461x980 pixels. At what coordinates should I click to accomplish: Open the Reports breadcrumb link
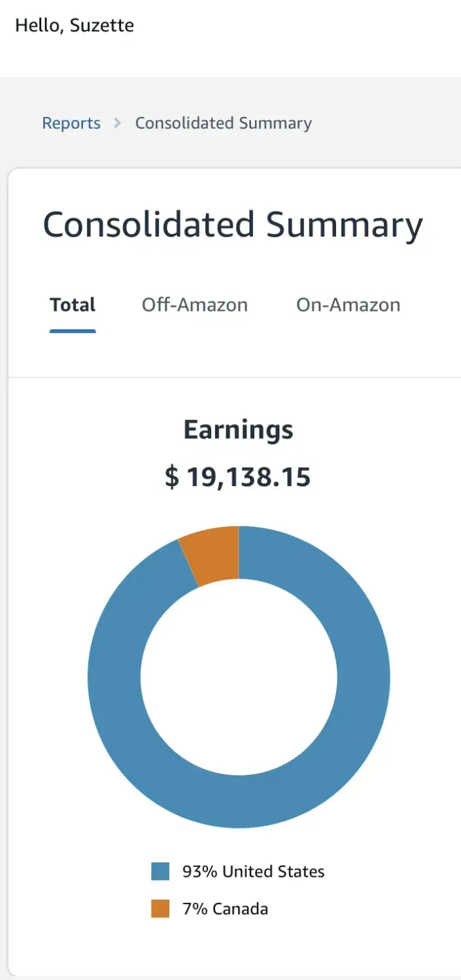[71, 123]
